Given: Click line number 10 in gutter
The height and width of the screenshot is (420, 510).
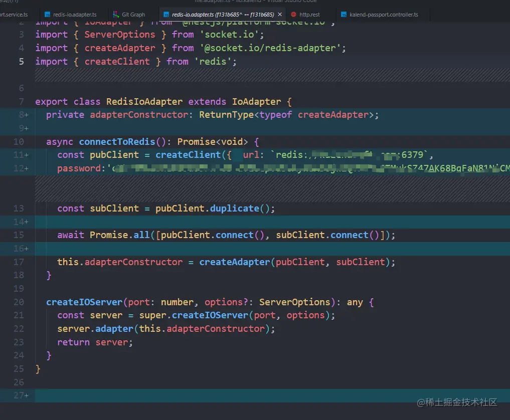Looking at the screenshot, I should click(x=19, y=142).
